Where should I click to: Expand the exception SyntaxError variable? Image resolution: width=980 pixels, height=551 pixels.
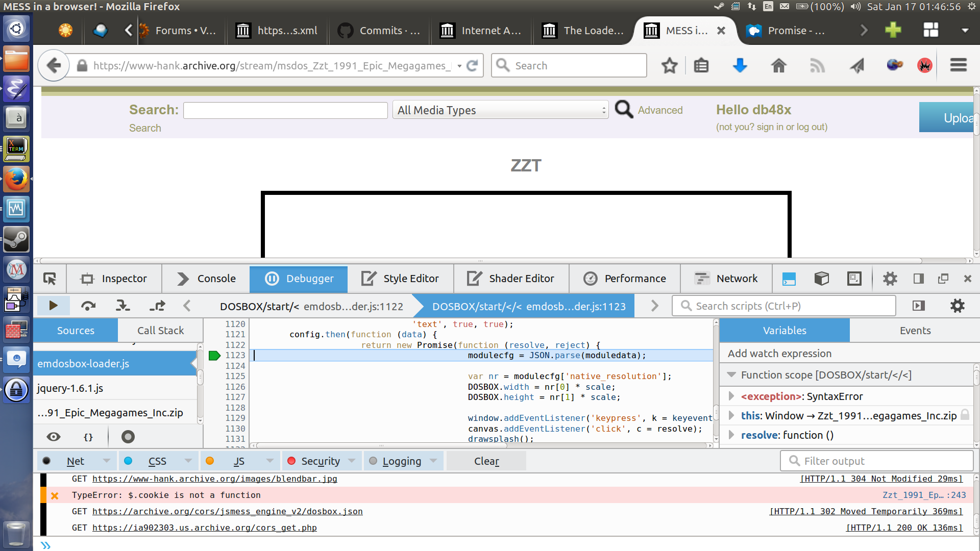click(731, 396)
